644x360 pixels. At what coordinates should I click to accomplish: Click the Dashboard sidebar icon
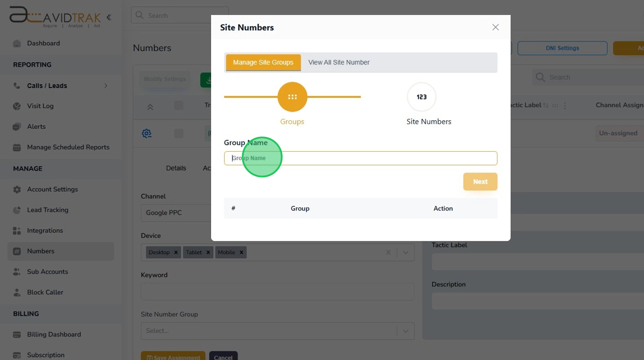(17, 44)
